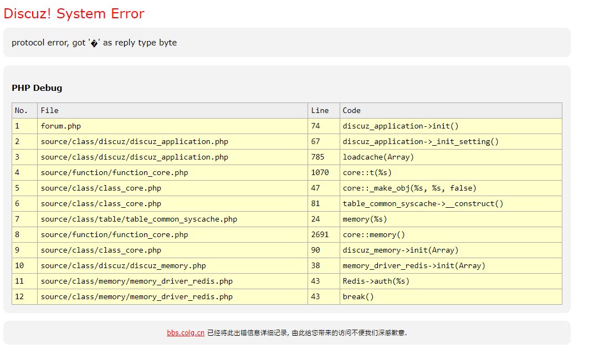Click discuz_application.php file in row 3
This screenshot has height=364, width=594.
(172, 157)
